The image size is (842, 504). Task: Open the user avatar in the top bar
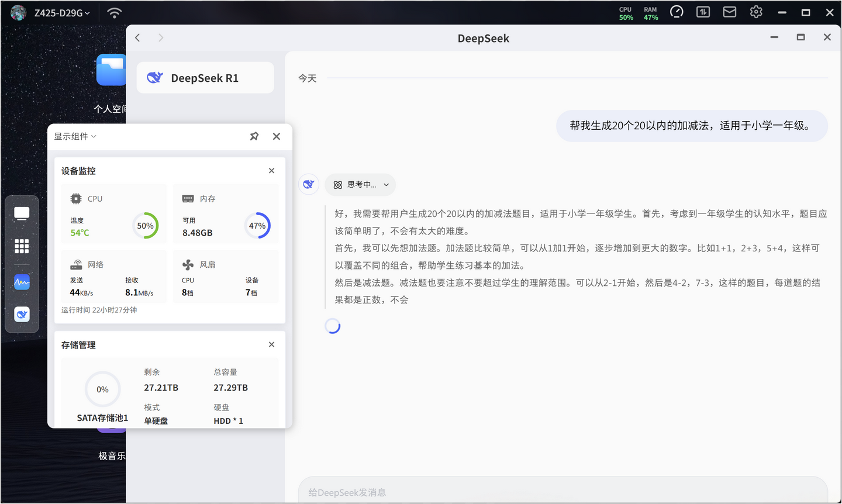[x=18, y=12]
